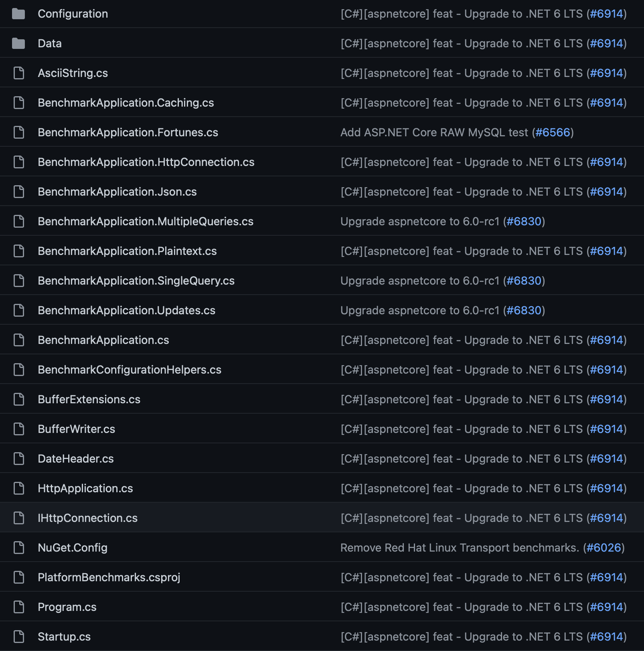Open NuGet.Config file
644x651 pixels.
point(73,548)
